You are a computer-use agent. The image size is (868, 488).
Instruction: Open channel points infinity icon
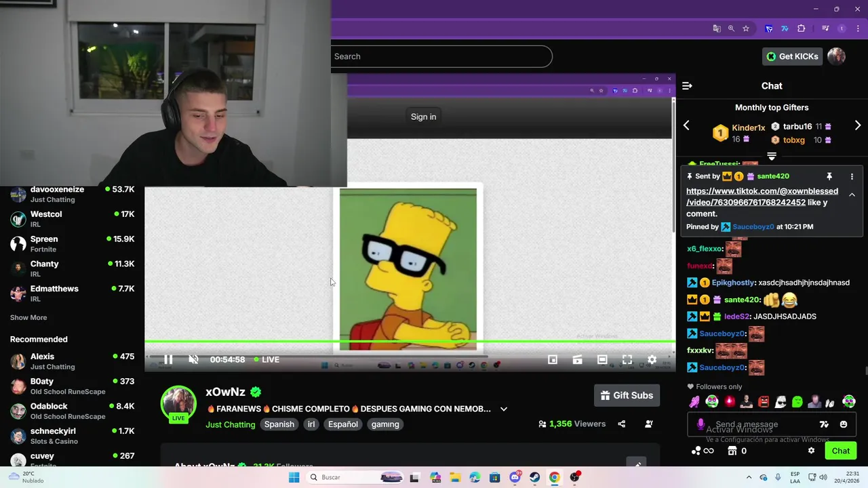tap(703, 451)
